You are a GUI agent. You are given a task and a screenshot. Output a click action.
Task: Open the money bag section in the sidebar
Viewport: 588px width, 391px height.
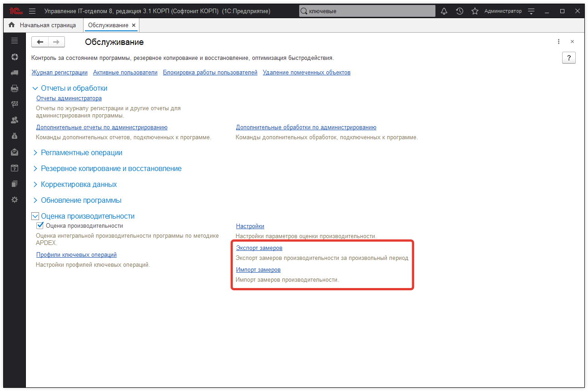(x=15, y=136)
